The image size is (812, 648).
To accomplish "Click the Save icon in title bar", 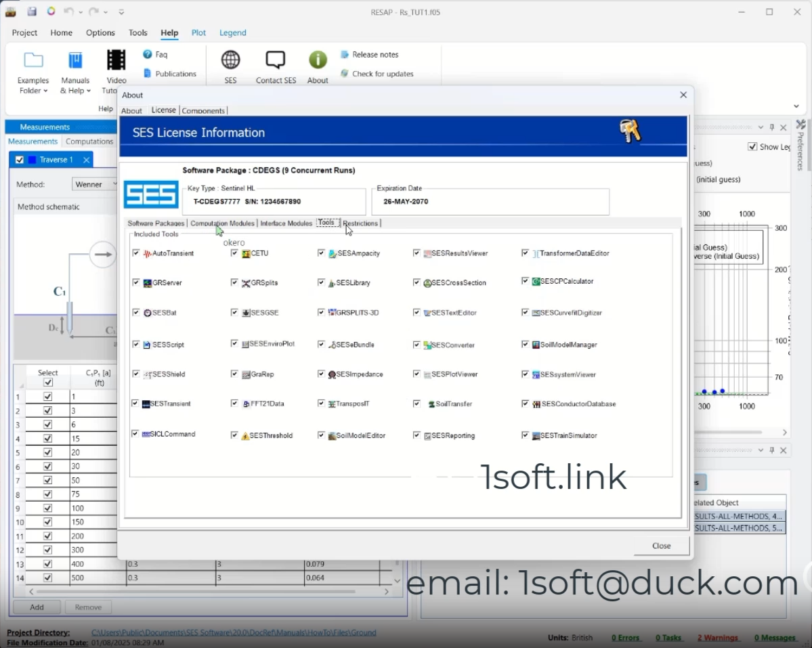I will (x=32, y=12).
